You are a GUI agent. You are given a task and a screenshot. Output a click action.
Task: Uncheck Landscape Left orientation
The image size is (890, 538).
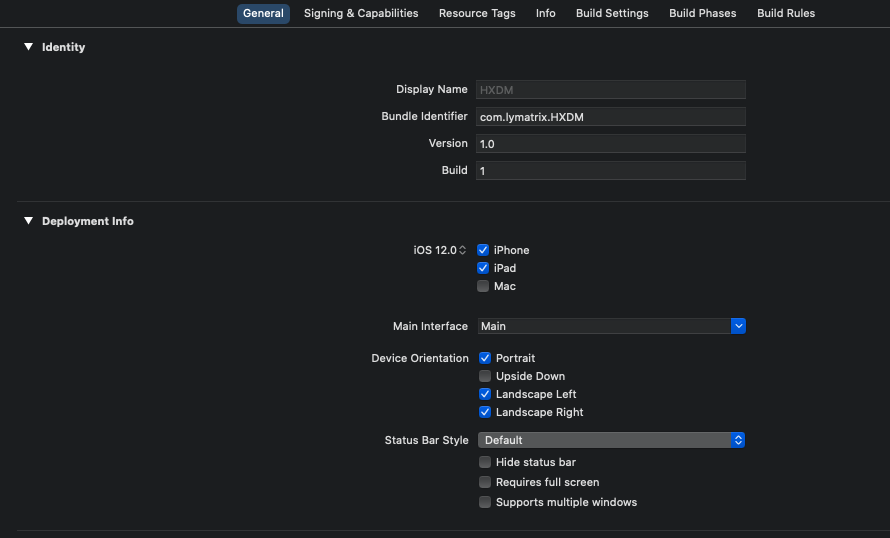pos(485,394)
